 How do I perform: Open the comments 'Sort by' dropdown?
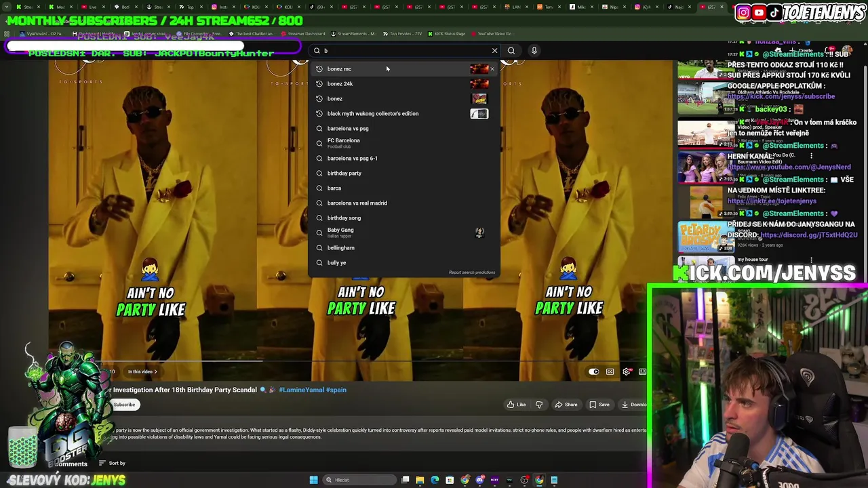tap(111, 463)
